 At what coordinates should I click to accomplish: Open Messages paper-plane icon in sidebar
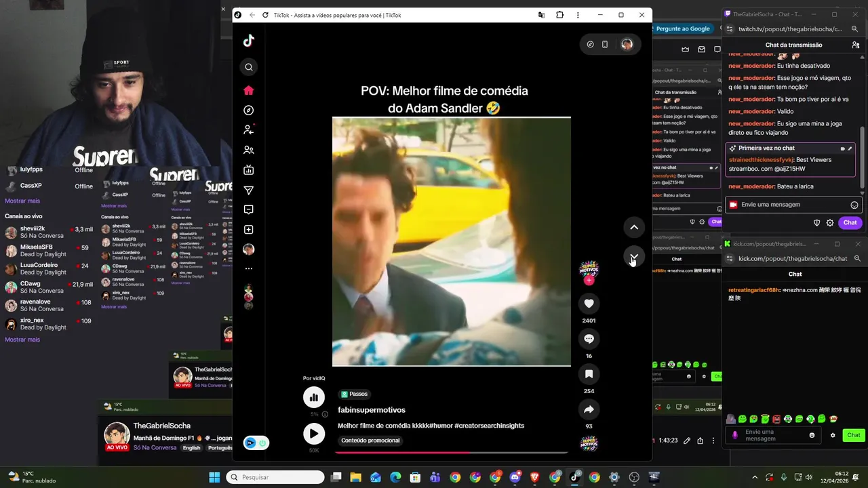point(249,190)
